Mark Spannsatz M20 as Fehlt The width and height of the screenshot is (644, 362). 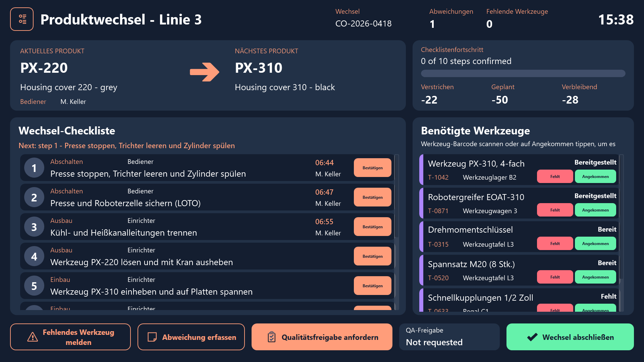click(x=555, y=277)
